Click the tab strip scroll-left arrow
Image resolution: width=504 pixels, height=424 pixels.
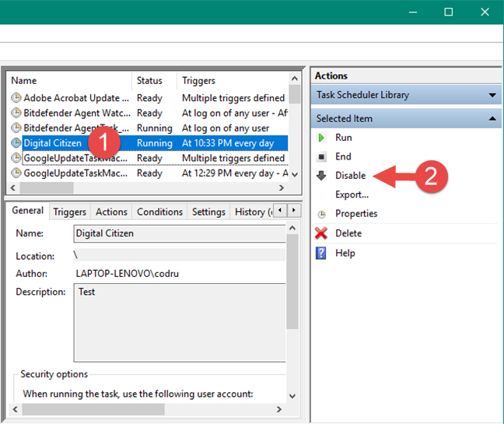click(x=280, y=211)
